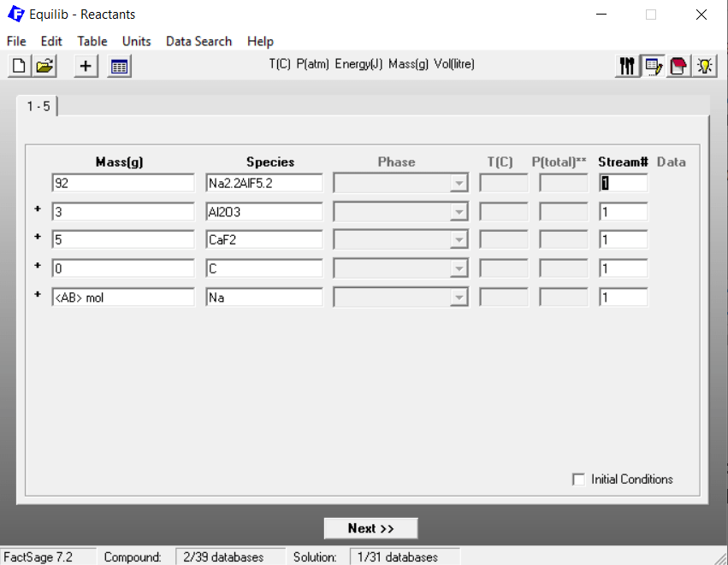This screenshot has height=565, width=728.
Task: Expand the Phase dropdown in the Na row
Action: coord(459,297)
